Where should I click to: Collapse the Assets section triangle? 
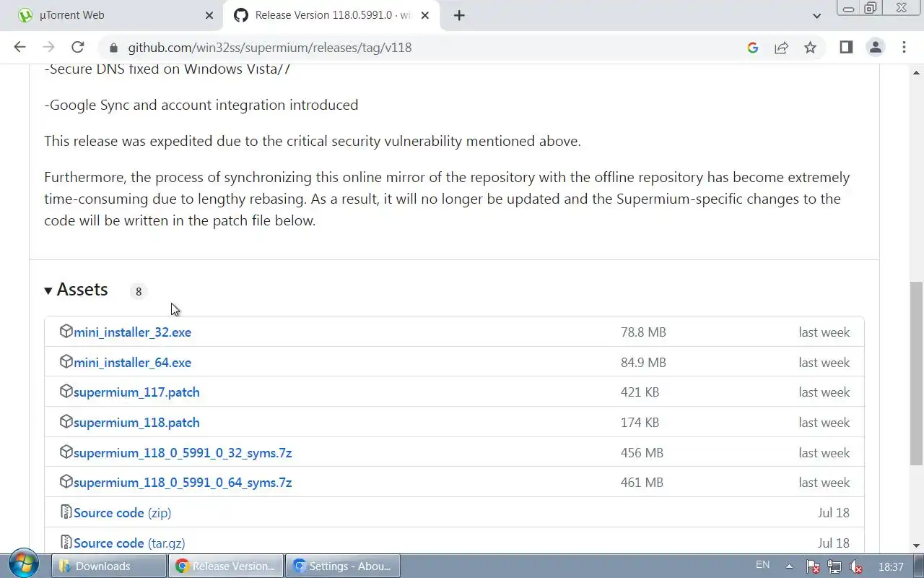48,290
